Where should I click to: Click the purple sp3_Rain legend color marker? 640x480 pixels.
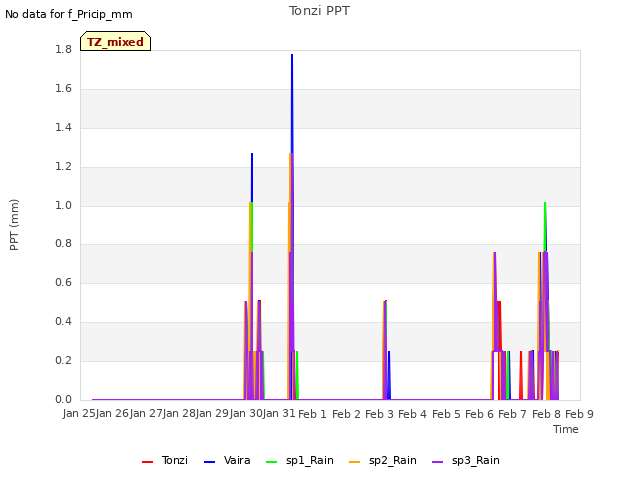click(438, 462)
